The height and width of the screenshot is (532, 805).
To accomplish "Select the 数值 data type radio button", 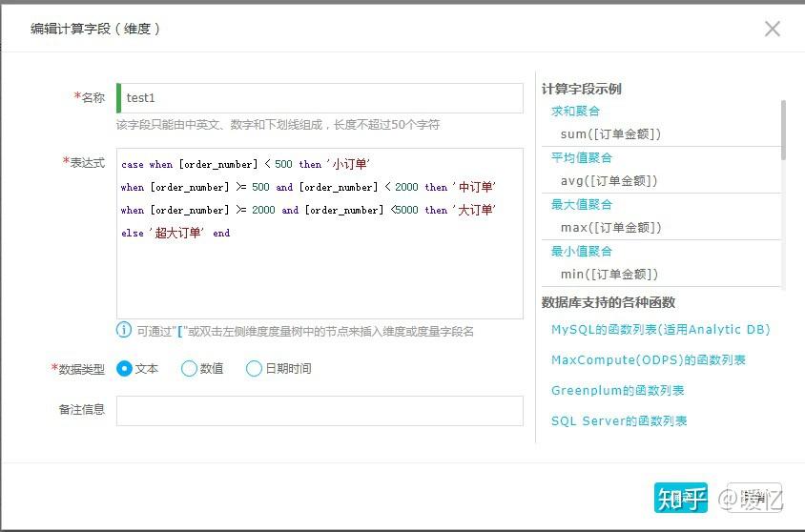I will pyautogui.click(x=190, y=368).
